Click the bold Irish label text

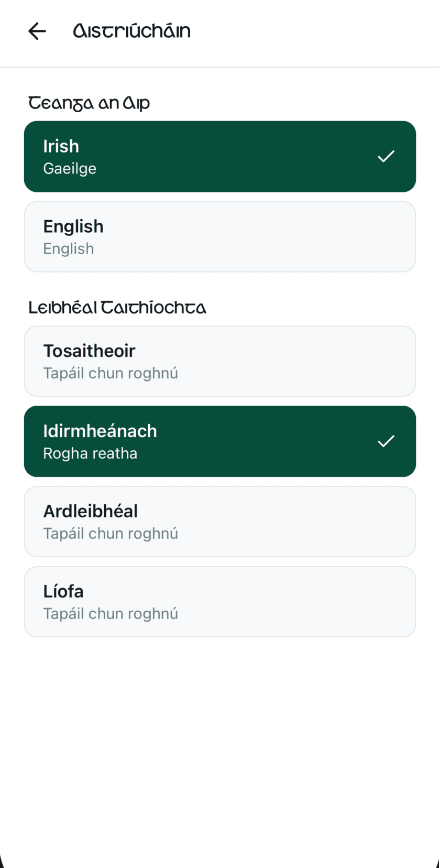[x=61, y=146]
